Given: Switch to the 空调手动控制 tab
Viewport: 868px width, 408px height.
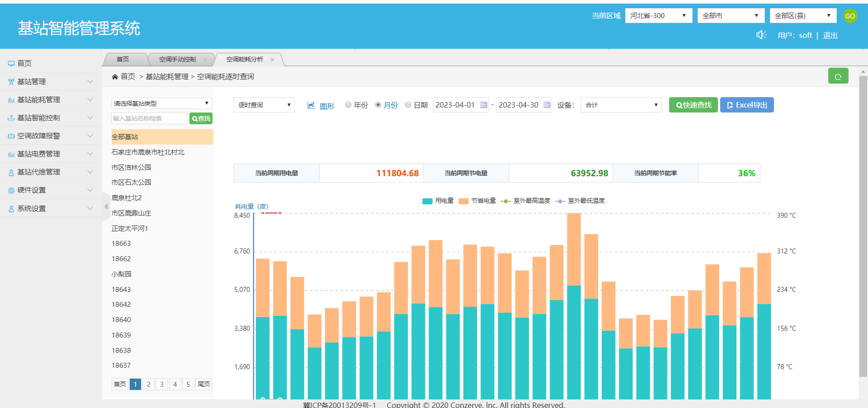Looking at the screenshot, I should click(178, 60).
